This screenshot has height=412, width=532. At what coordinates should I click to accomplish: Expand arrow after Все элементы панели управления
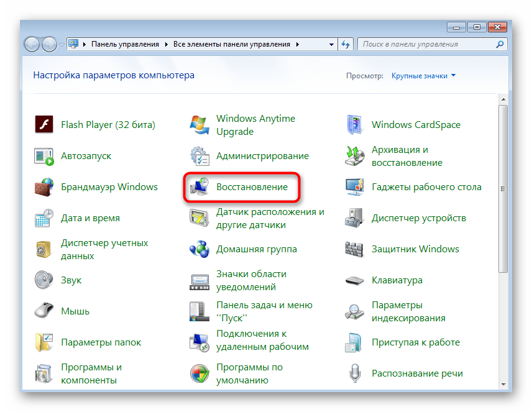click(x=298, y=45)
